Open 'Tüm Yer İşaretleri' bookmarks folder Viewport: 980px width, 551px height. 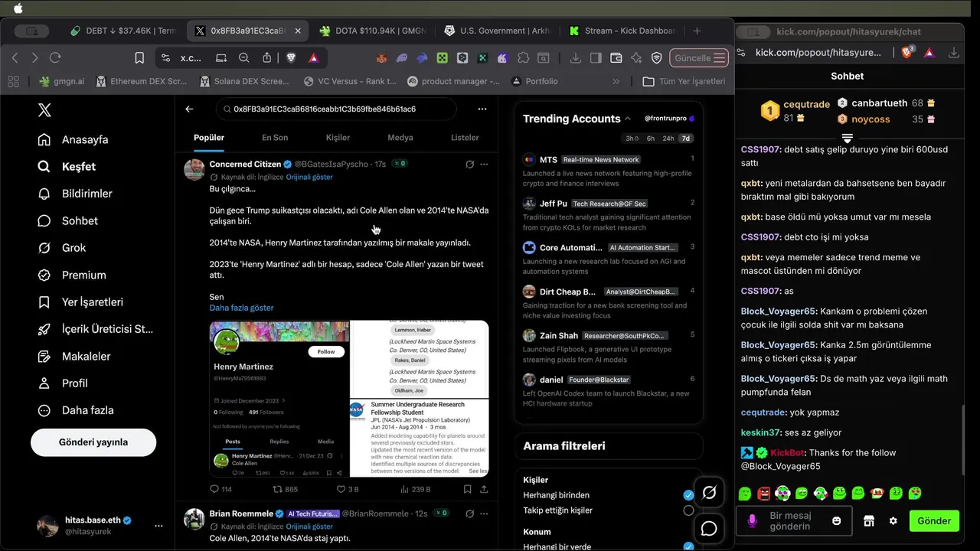[x=684, y=81]
